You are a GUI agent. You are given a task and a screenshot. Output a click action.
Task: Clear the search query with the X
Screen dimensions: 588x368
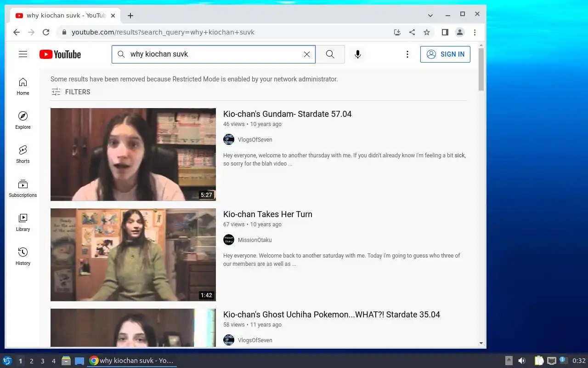pos(307,54)
